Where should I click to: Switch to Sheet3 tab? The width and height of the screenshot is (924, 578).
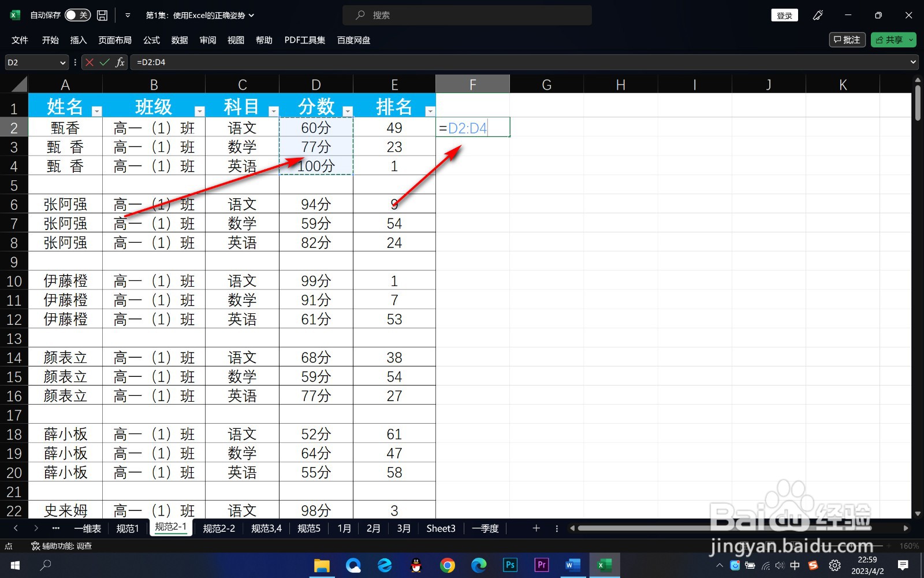pos(441,528)
